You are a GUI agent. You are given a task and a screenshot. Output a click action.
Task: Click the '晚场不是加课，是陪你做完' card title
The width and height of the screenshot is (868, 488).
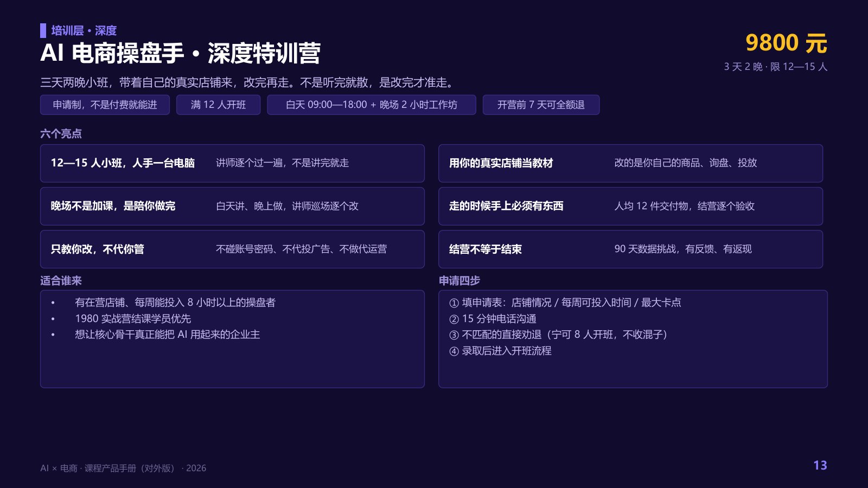pyautogui.click(x=113, y=206)
